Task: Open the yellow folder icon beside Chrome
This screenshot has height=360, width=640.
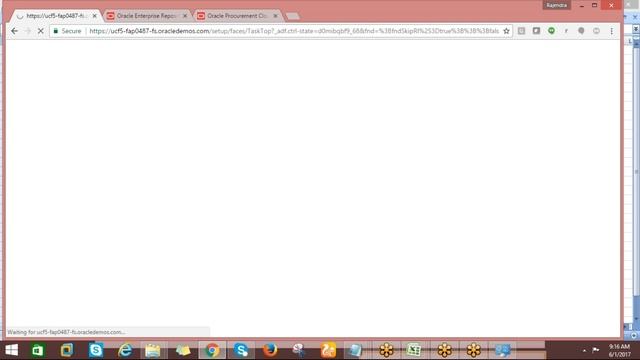Action: point(183,350)
